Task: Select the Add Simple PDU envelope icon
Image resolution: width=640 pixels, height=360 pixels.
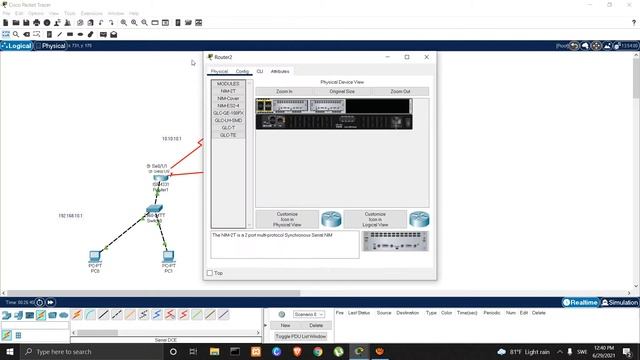Action: coord(103,35)
